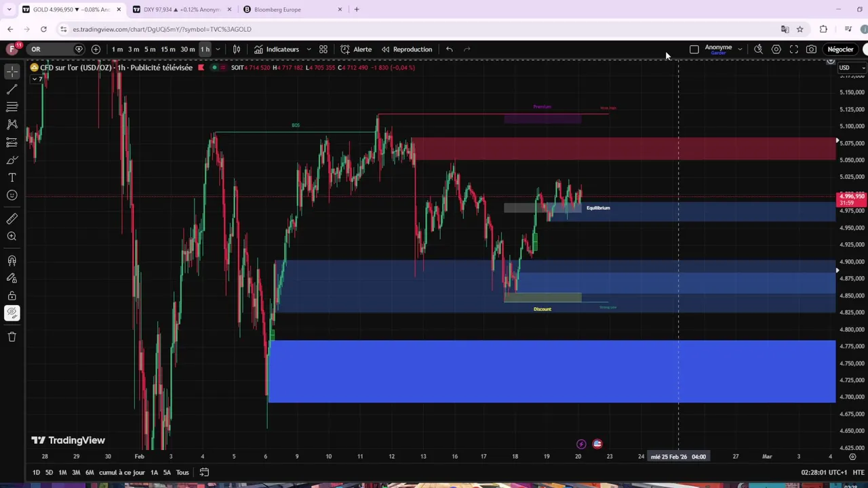Switch to 5 m timeframe

click(150, 49)
